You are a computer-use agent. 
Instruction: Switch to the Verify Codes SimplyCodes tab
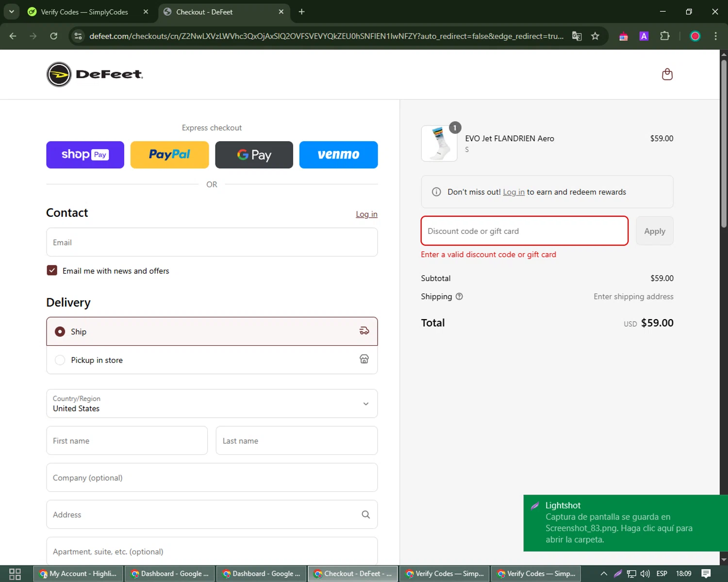pyautogui.click(x=84, y=12)
